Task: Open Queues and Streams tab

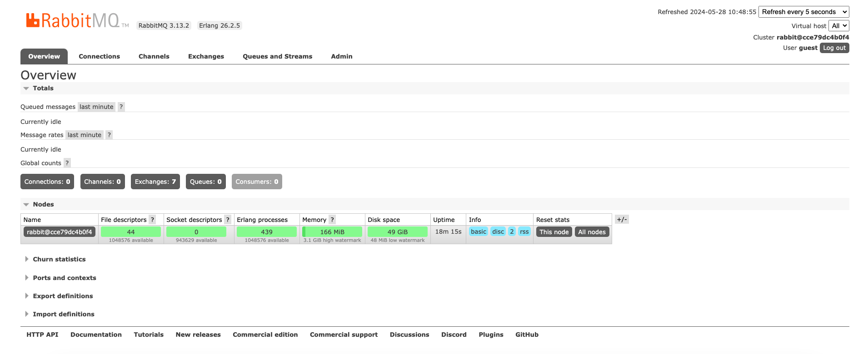Action: point(277,56)
